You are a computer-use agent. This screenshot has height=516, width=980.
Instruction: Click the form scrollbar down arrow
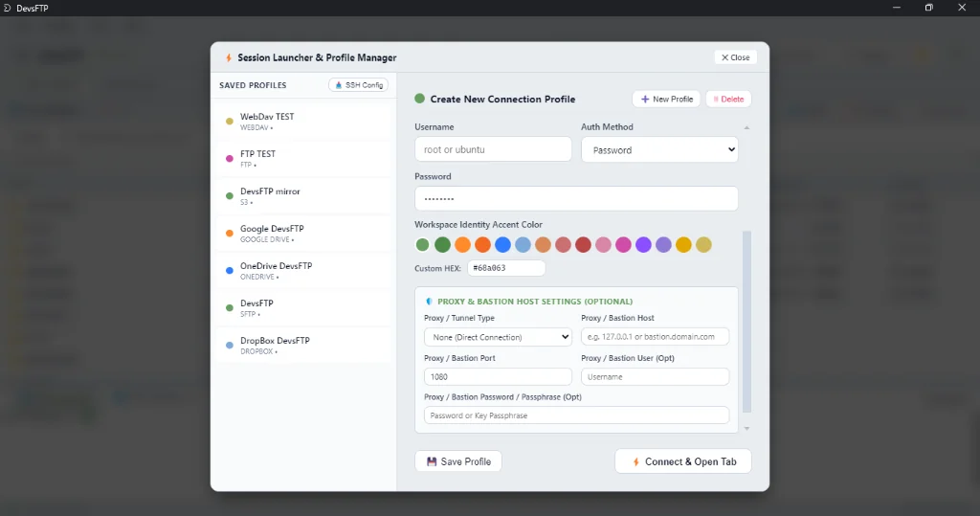(x=746, y=429)
